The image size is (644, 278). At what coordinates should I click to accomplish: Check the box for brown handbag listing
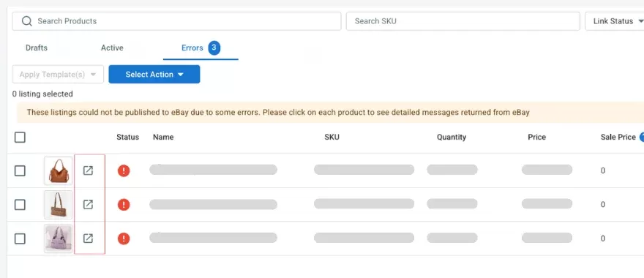[x=20, y=170]
